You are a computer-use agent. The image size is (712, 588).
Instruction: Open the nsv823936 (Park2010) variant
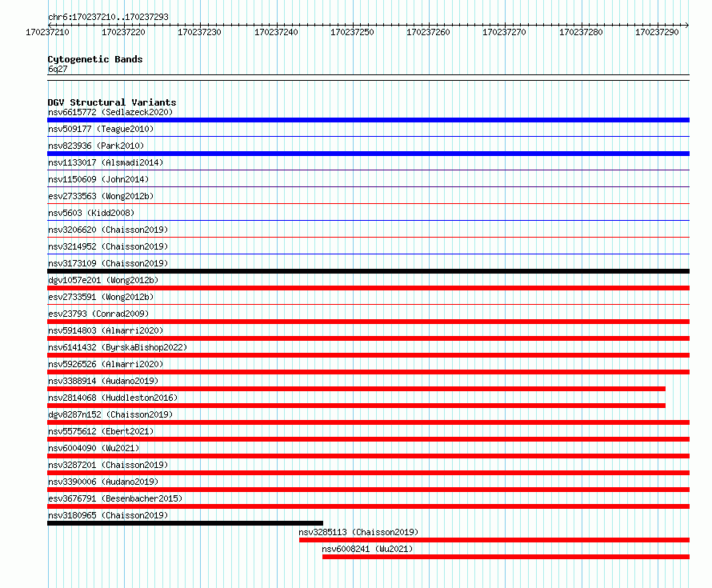[x=96, y=146]
